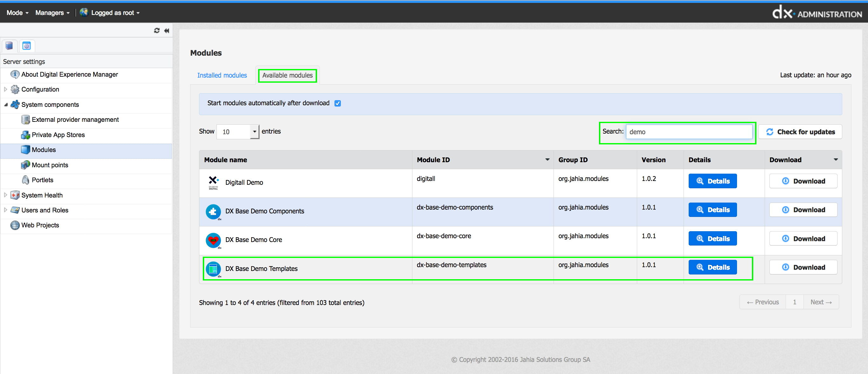Click the Digitall Demo module logo
Image resolution: width=868 pixels, height=374 pixels.
pos(213,183)
